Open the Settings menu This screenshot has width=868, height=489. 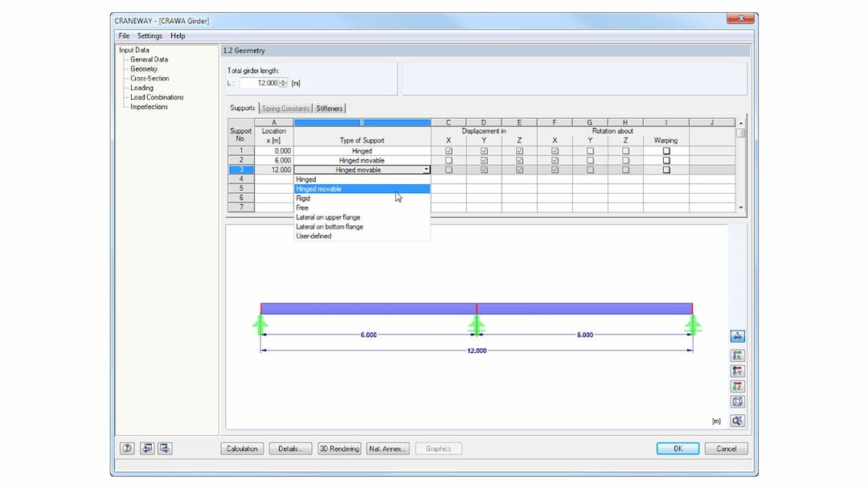point(149,35)
